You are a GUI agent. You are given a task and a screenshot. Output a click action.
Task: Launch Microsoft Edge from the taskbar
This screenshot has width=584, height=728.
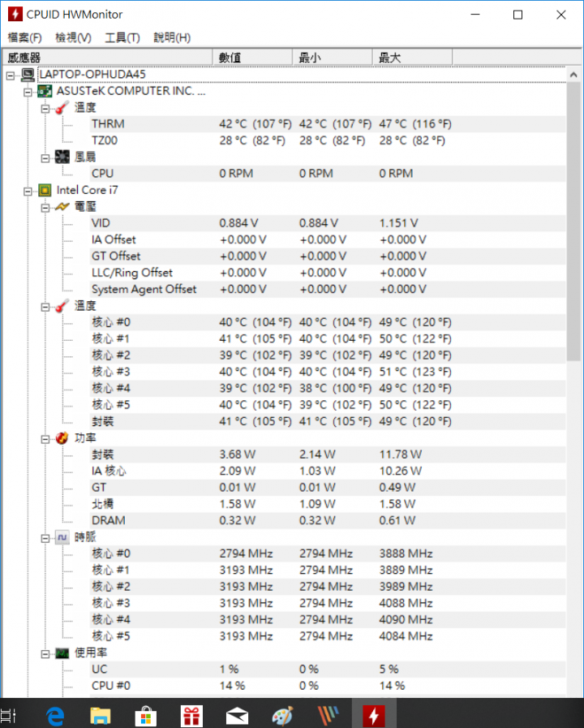click(x=55, y=716)
